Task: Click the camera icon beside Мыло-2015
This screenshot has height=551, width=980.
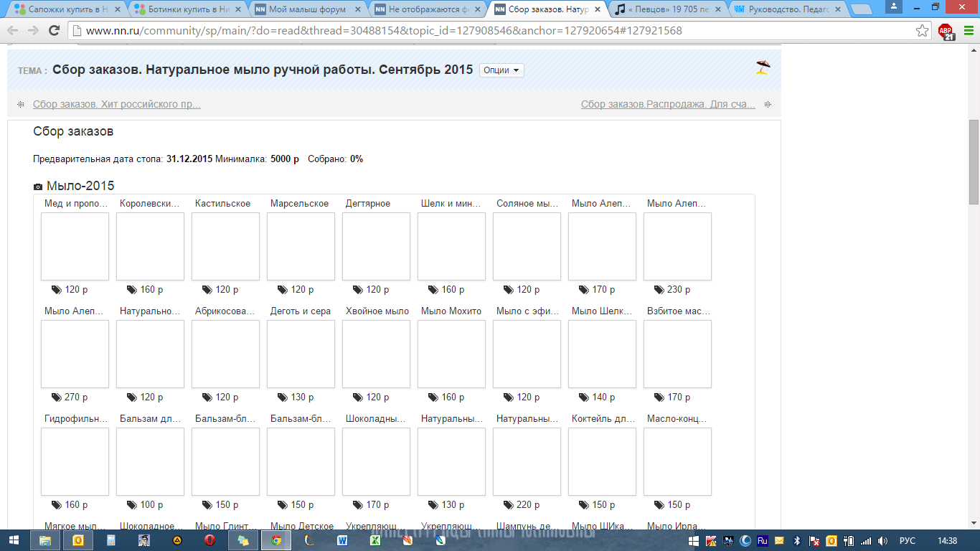Action: coord(38,187)
